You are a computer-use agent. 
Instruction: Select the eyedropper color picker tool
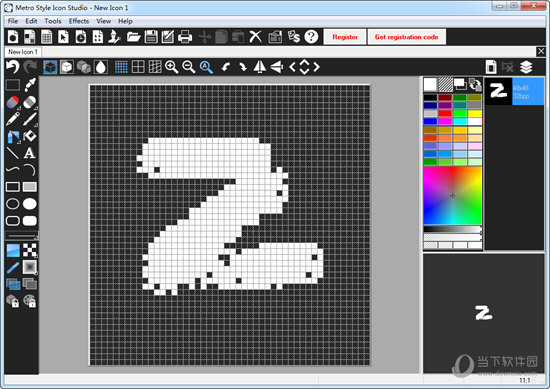click(x=30, y=85)
